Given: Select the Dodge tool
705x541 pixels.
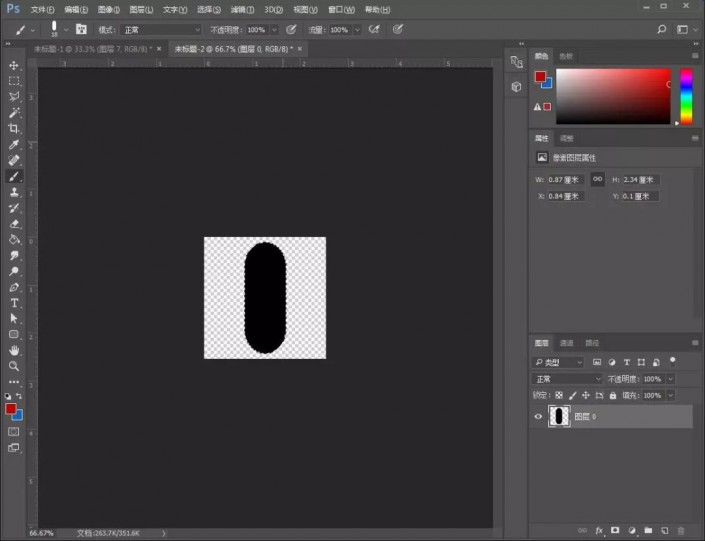Looking at the screenshot, I should (x=14, y=271).
